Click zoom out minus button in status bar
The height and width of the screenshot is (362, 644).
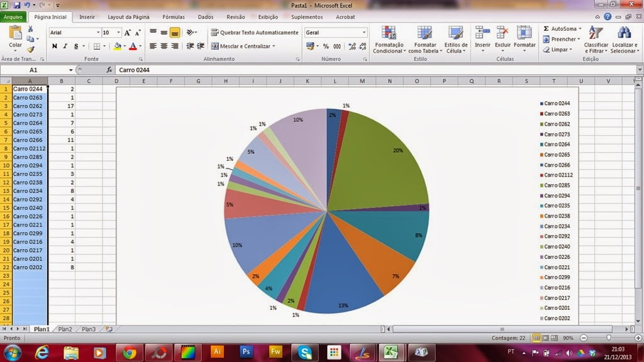click(x=584, y=337)
